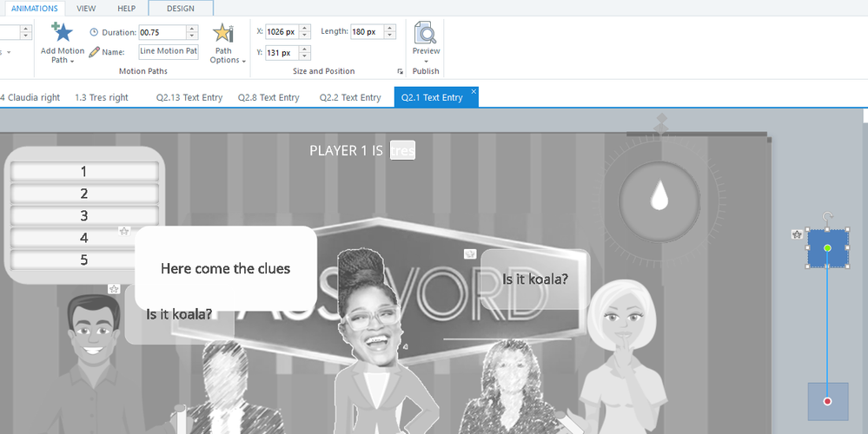Click the timer dial with droplet
The width and height of the screenshot is (868, 434).
pos(659,201)
